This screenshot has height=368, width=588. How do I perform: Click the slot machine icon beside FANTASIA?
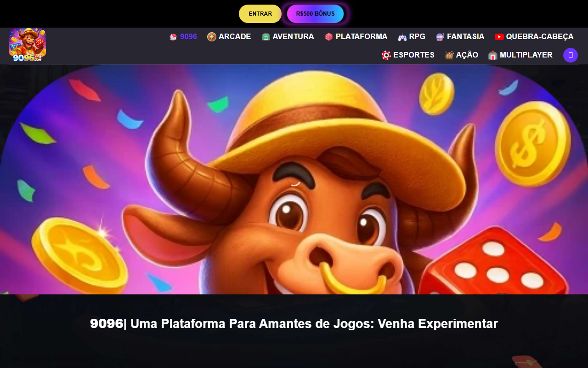pyautogui.click(x=440, y=37)
